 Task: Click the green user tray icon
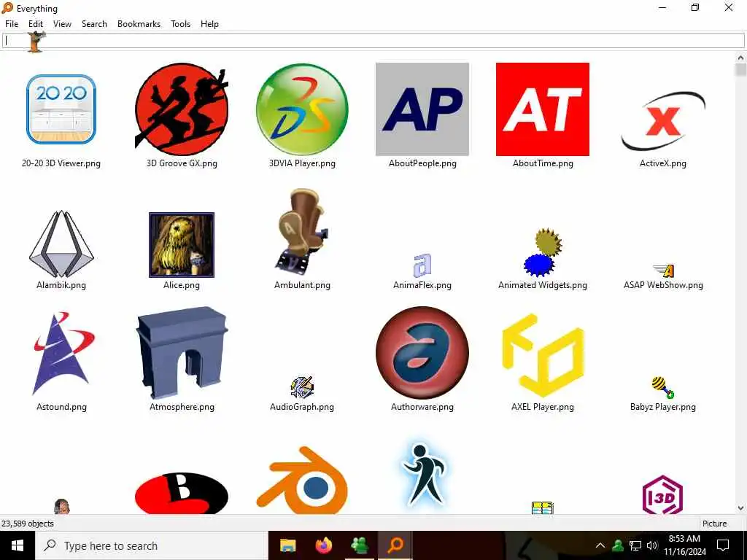coord(618,545)
